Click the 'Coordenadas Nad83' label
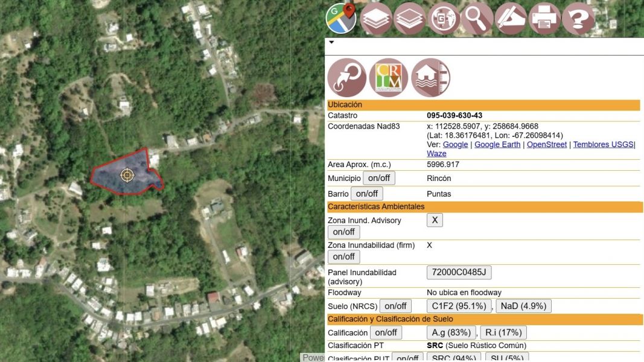 363,127
